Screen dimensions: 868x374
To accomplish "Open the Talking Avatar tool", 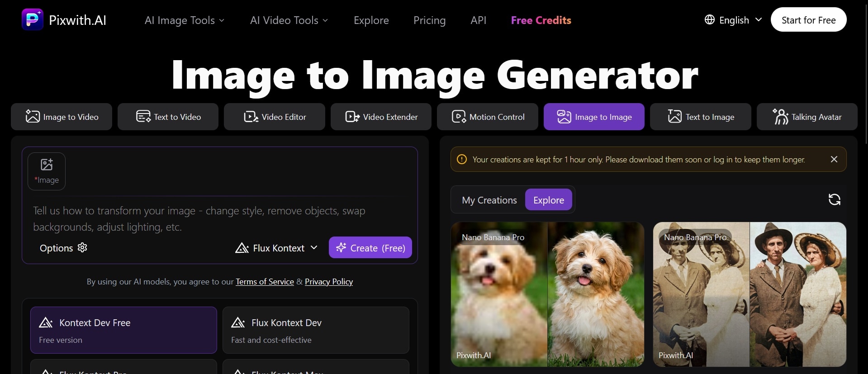I will pyautogui.click(x=807, y=117).
